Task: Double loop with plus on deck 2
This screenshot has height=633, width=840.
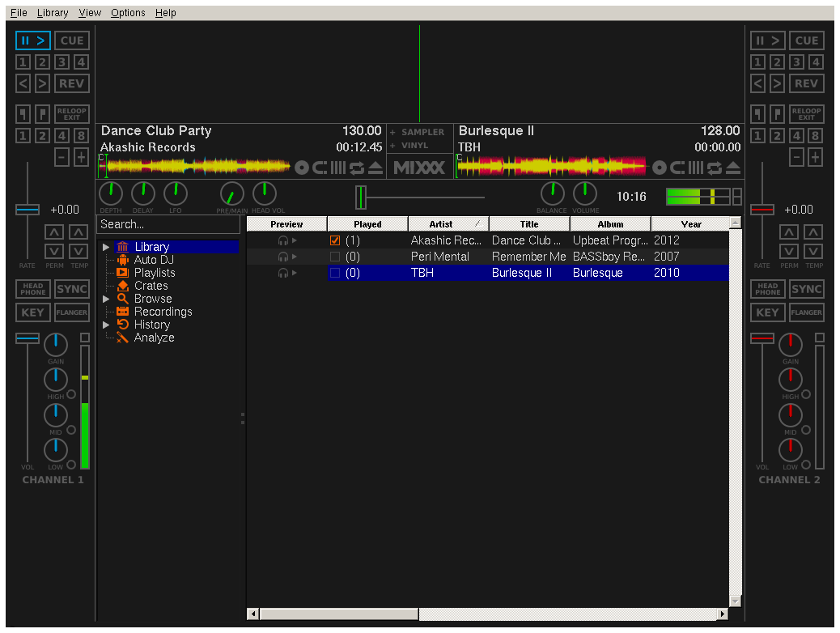Action: coord(816,158)
